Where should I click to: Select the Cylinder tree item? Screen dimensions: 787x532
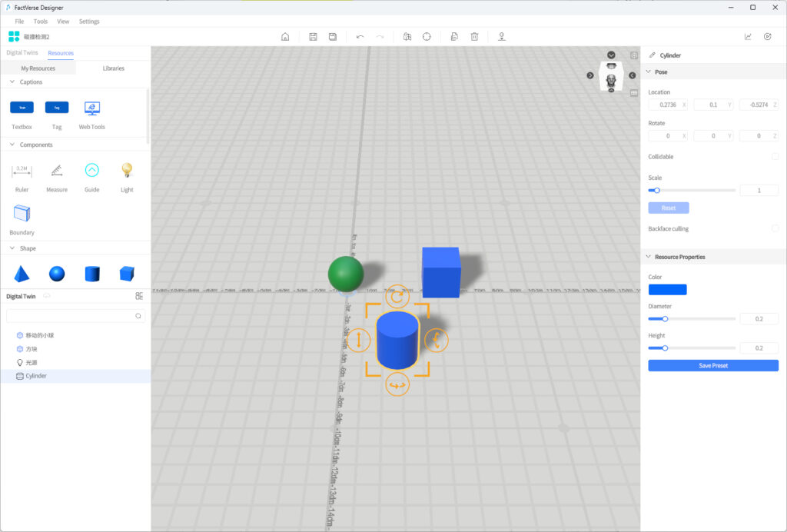tap(75, 376)
